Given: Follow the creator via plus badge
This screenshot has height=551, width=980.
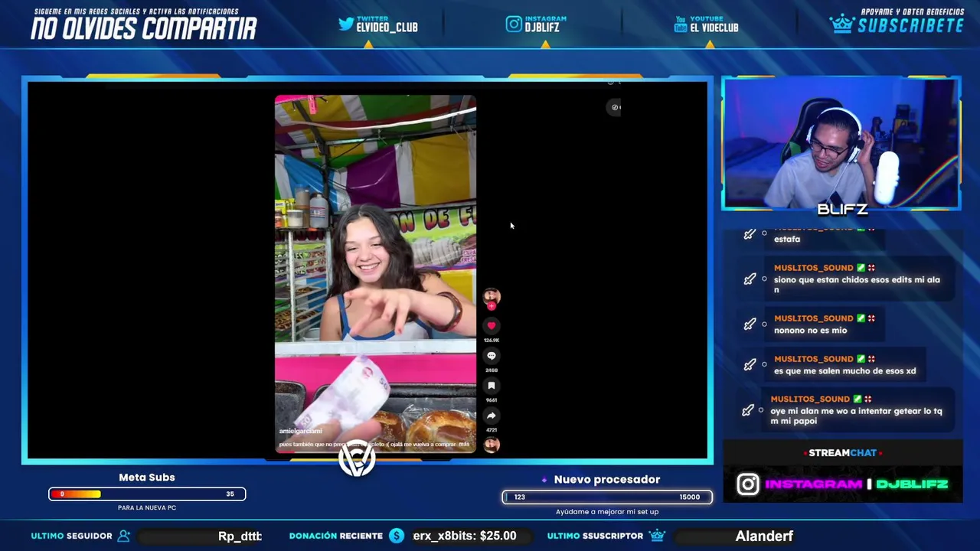Looking at the screenshot, I should pos(492,305).
